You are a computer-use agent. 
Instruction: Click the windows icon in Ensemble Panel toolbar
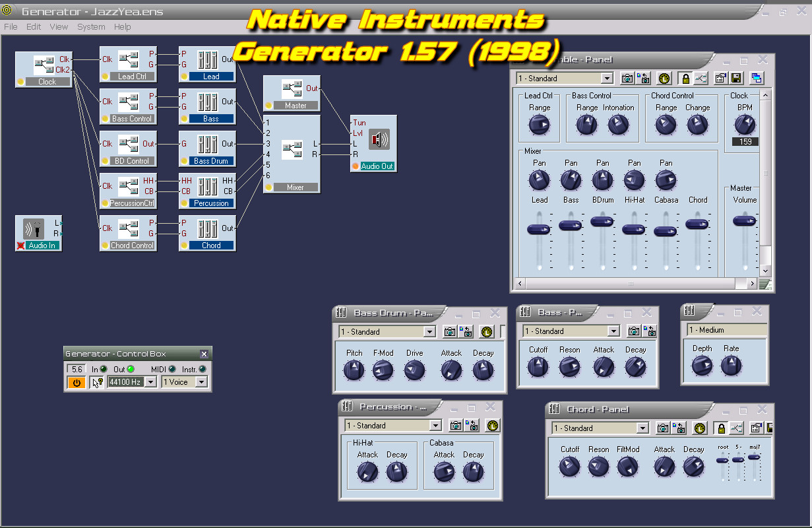coord(757,78)
